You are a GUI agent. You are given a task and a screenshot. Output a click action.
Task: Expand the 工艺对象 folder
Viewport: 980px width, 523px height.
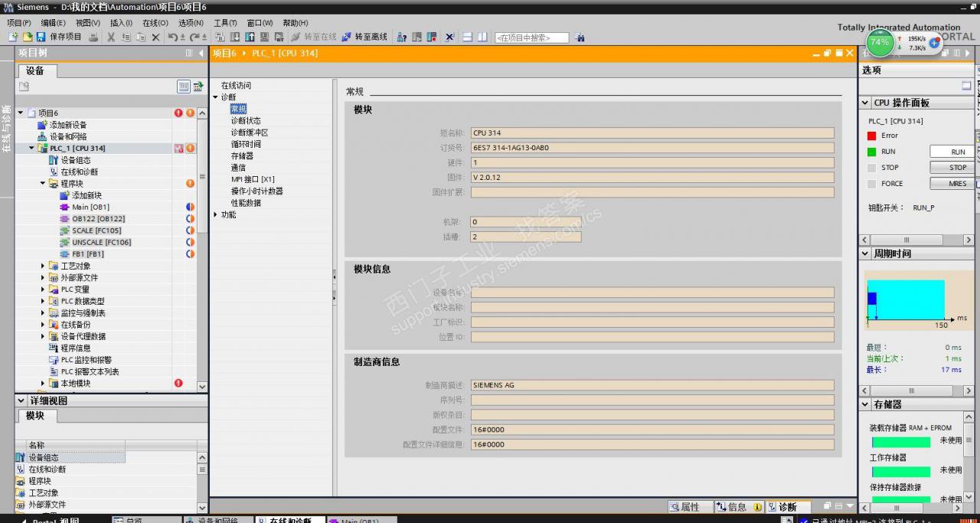click(43, 266)
